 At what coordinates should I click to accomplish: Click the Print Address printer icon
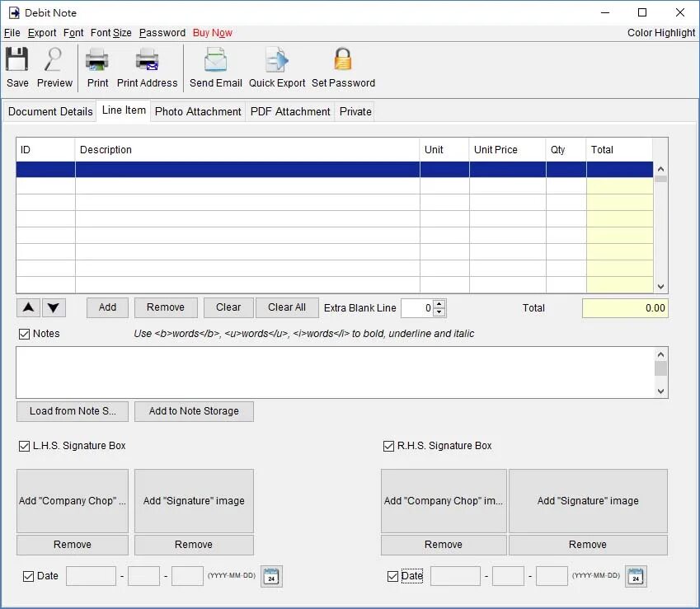(x=147, y=59)
